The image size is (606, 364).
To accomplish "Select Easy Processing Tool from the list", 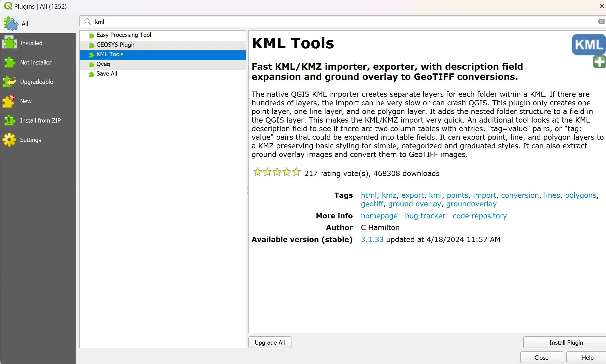I will [124, 35].
